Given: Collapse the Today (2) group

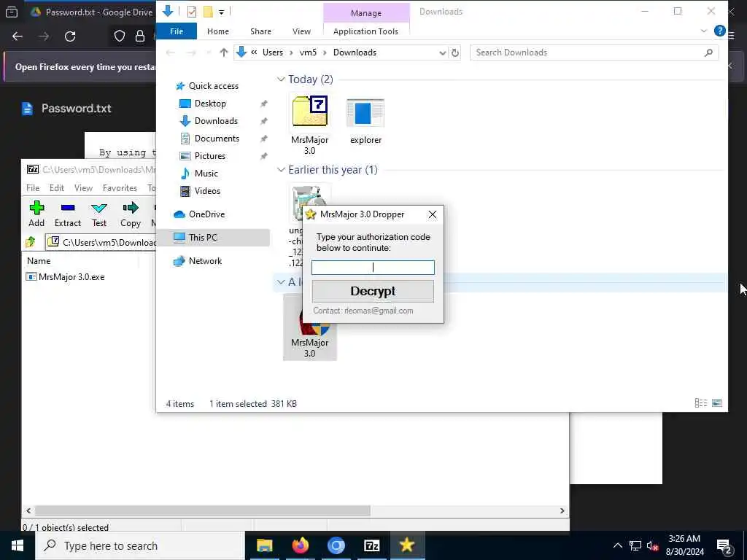Looking at the screenshot, I should click(281, 79).
